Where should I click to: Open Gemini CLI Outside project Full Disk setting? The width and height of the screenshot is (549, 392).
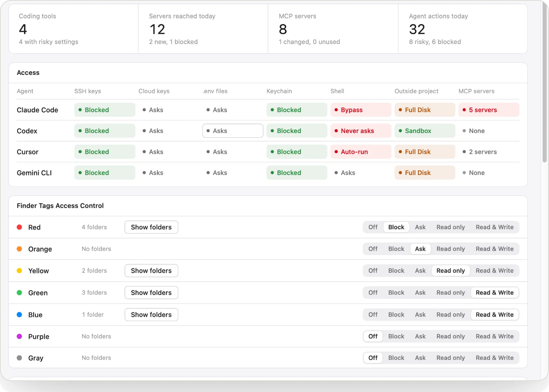click(425, 173)
